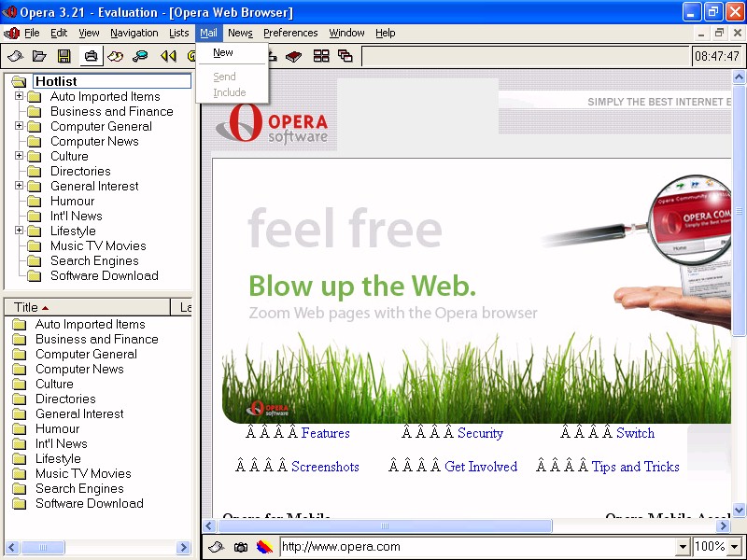Viewport: 747px width, 560px height.
Task: Sort list by Title column header
Action: [x=87, y=308]
